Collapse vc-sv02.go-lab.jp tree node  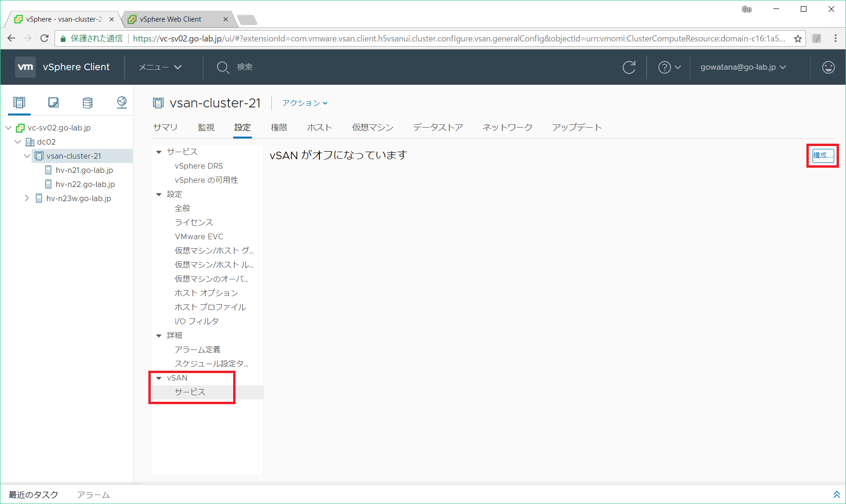coord(8,128)
